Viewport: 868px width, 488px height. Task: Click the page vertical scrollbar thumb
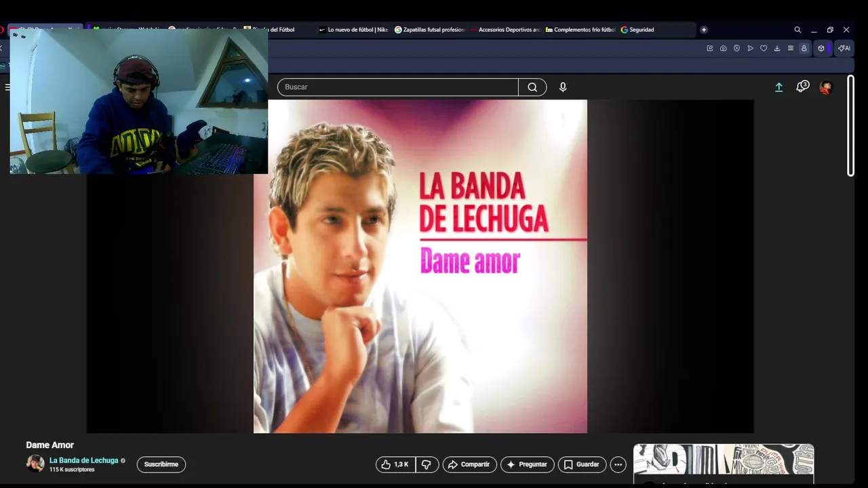[850, 126]
